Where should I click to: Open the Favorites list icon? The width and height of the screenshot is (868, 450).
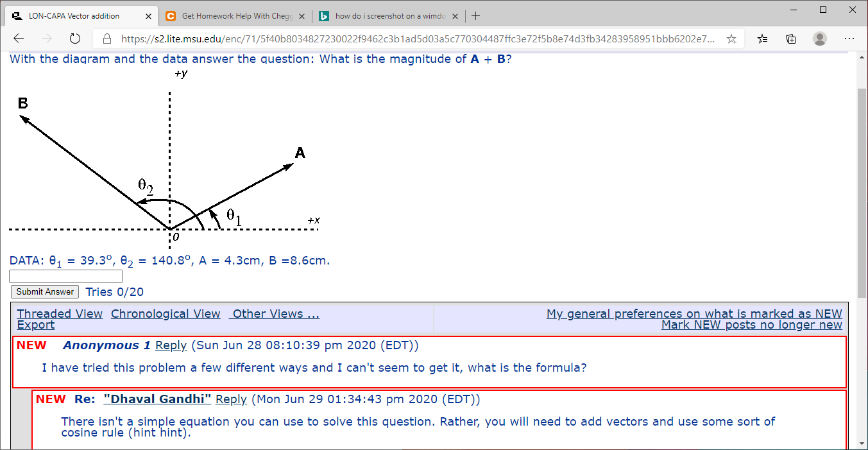point(762,39)
